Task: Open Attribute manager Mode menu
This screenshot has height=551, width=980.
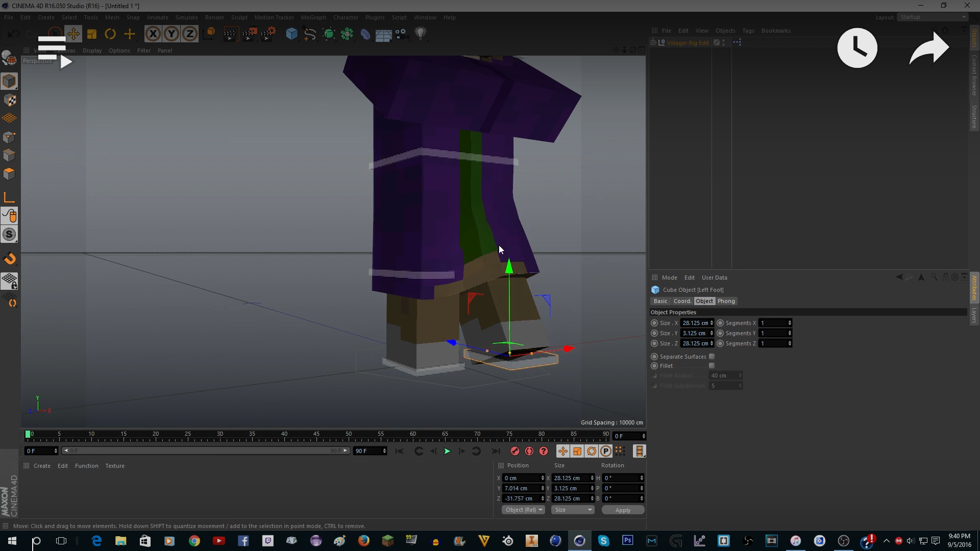Action: tap(669, 278)
